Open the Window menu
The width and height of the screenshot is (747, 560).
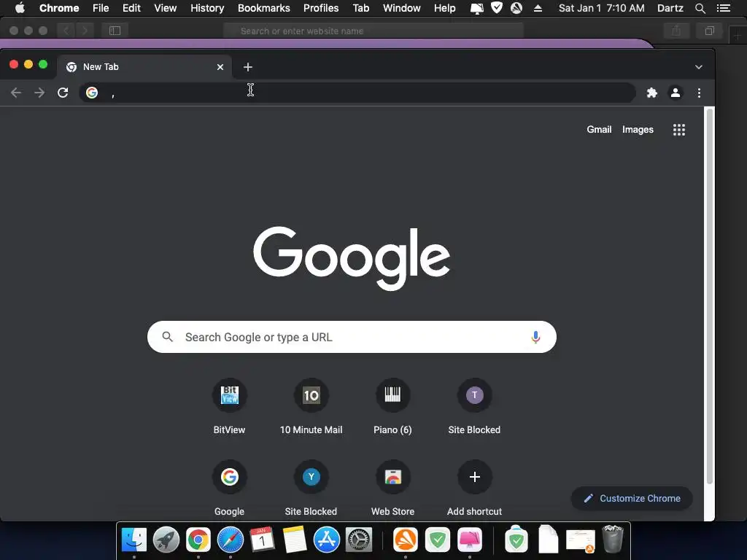tap(402, 8)
